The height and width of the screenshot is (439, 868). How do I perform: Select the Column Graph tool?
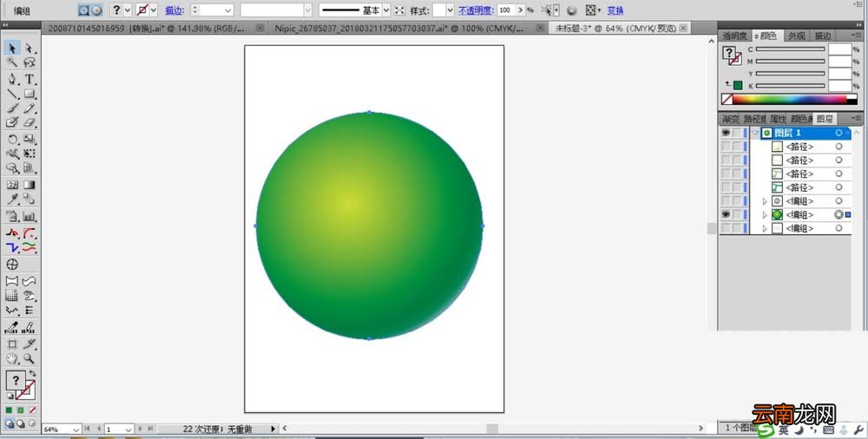pyautogui.click(x=30, y=216)
